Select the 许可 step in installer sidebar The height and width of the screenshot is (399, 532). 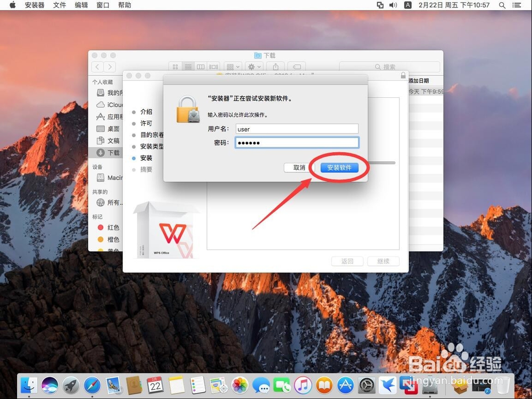click(x=146, y=123)
